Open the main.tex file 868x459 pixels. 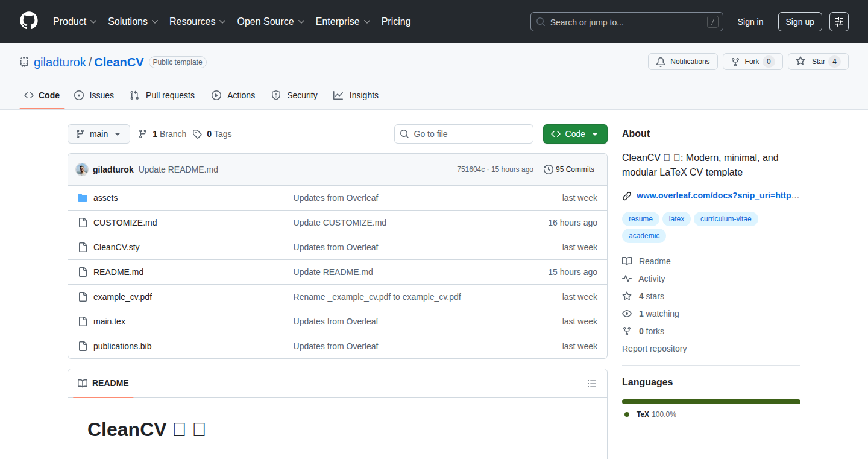(x=110, y=321)
